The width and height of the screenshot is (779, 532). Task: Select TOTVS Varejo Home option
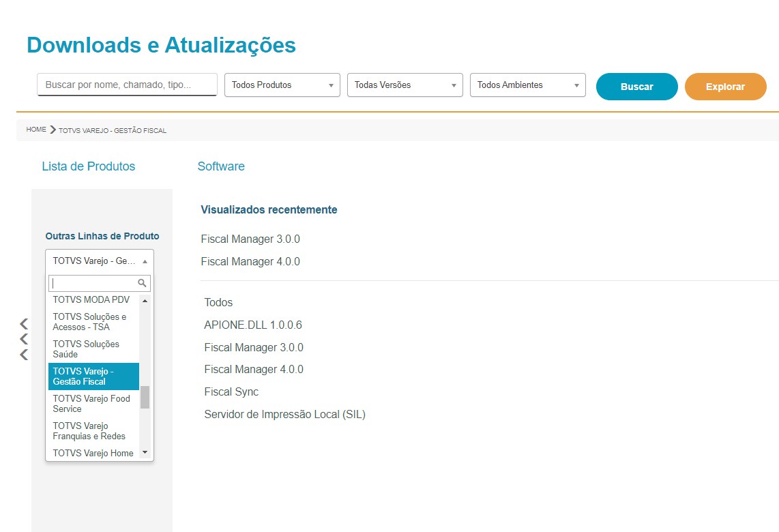point(94,452)
